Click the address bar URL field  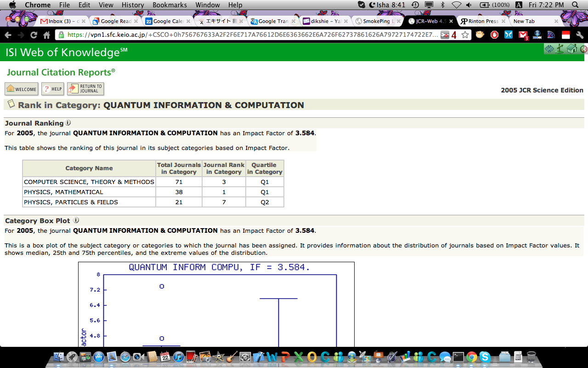[x=253, y=35]
